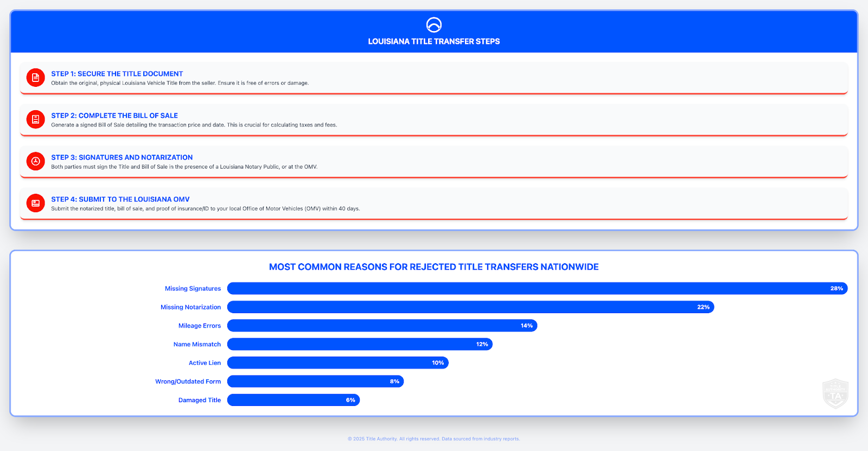The height and width of the screenshot is (451, 868).
Task: Click the notarization icon beside Step 3
Action: [36, 161]
